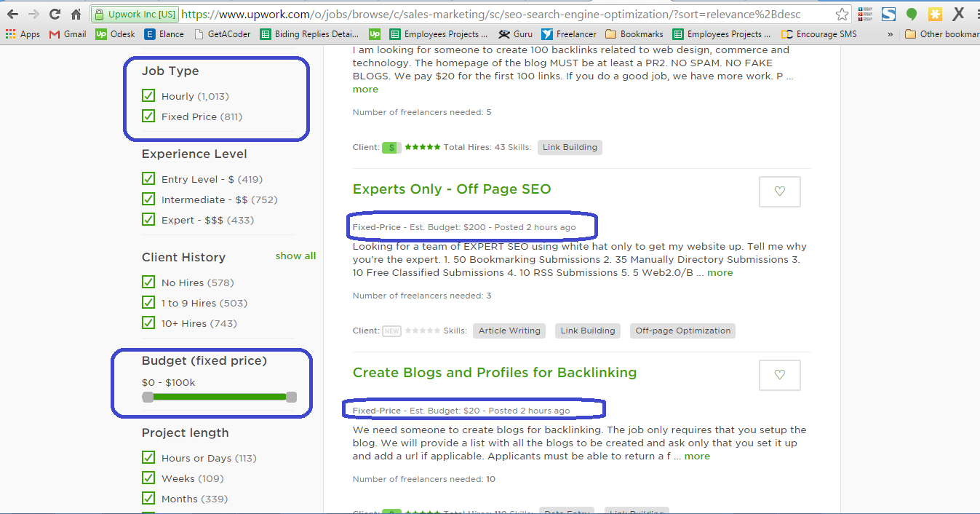Toggle Expert - $$$ checkbox
This screenshot has width=980, height=514.
coord(148,219)
